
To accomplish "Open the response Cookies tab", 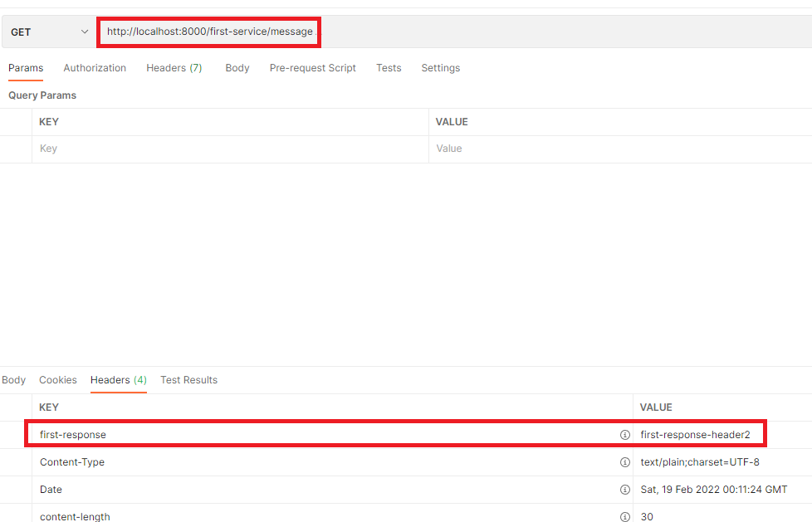I will pyautogui.click(x=58, y=380).
